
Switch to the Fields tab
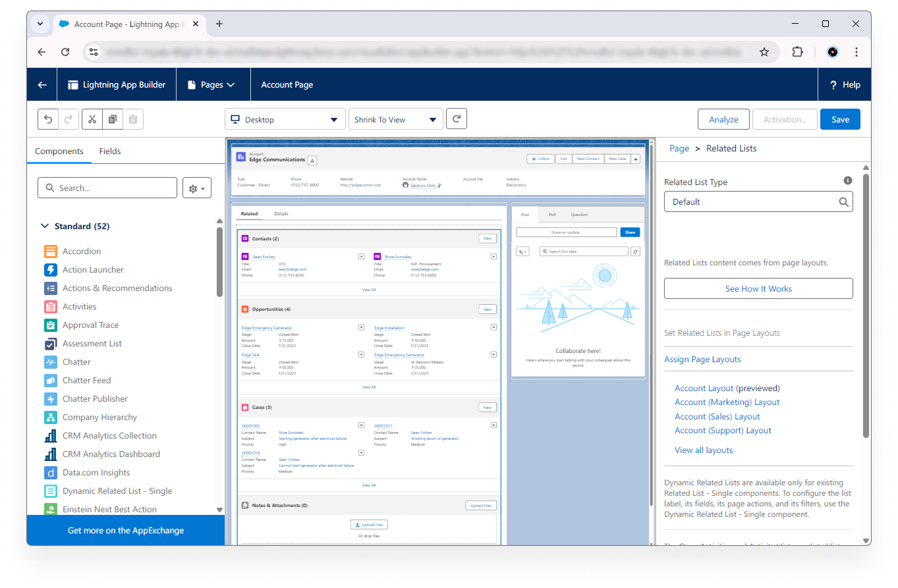110,151
